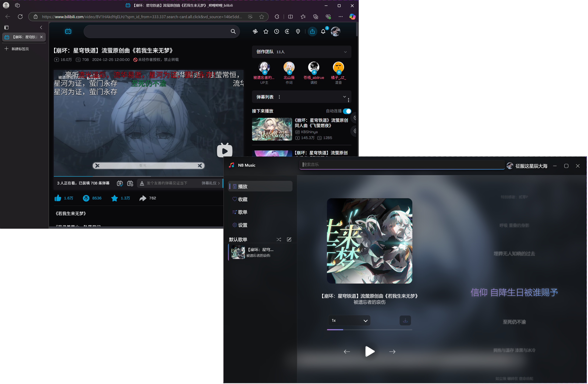This screenshot has width=588, height=384.
Task: Like the video with thumbs-up icon
Action: point(58,198)
